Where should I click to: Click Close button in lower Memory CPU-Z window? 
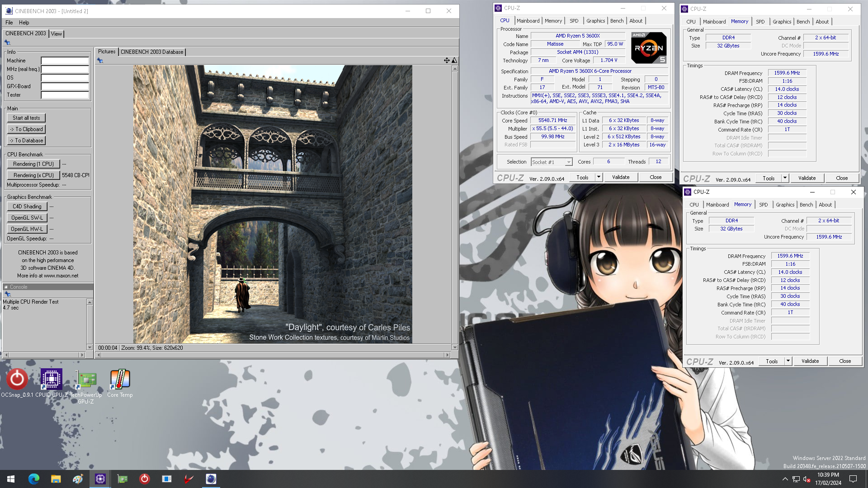[x=845, y=361]
